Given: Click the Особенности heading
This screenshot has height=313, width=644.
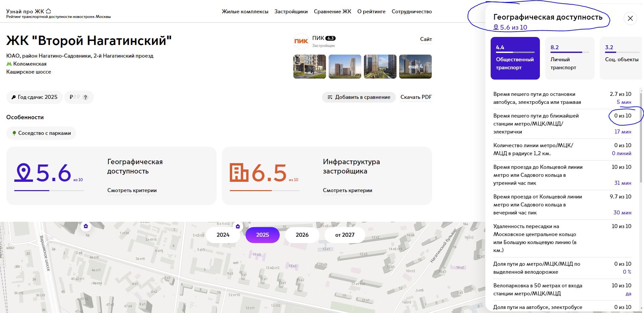Looking at the screenshot, I should 25,117.
